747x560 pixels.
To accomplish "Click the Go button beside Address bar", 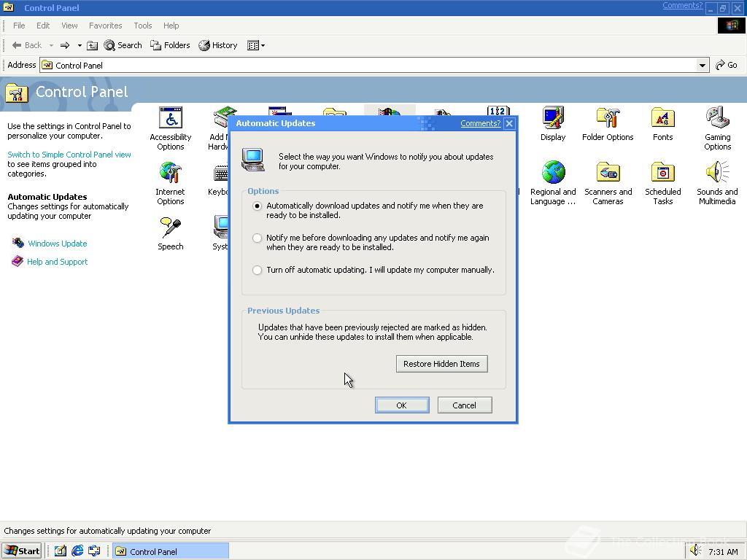I will [727, 65].
